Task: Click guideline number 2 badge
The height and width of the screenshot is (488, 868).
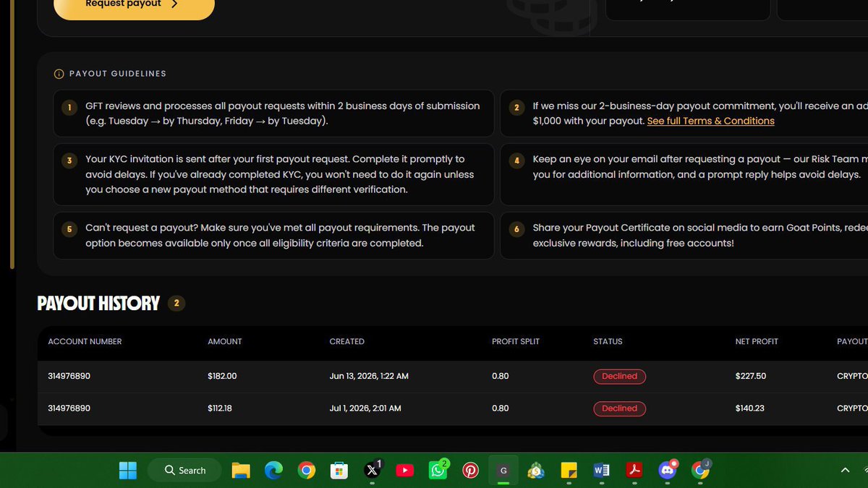Action: (516, 108)
